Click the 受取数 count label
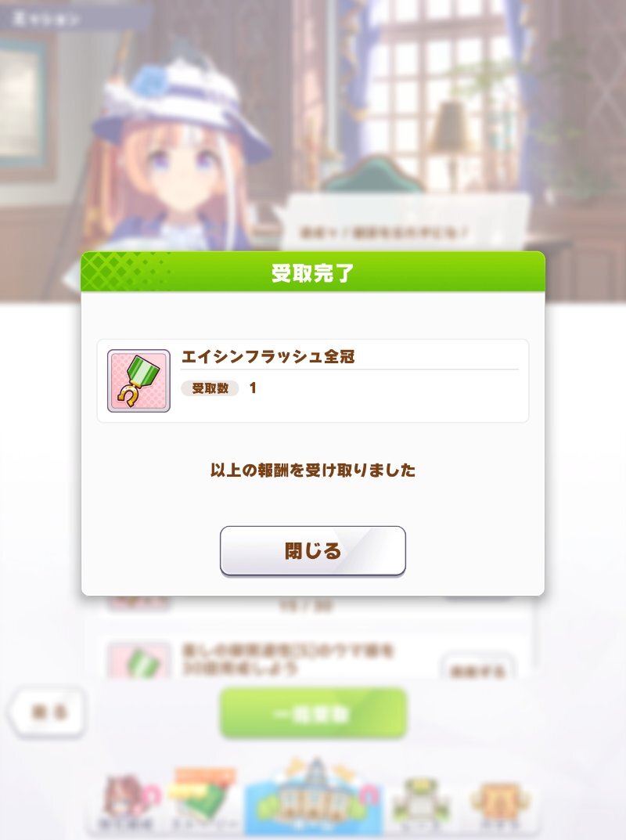This screenshot has width=626, height=840. (210, 388)
